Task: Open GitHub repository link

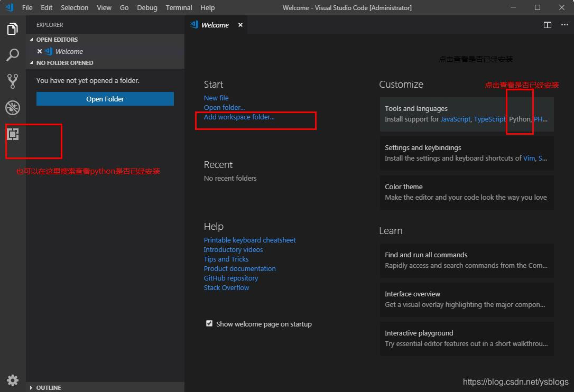Action: (230, 278)
